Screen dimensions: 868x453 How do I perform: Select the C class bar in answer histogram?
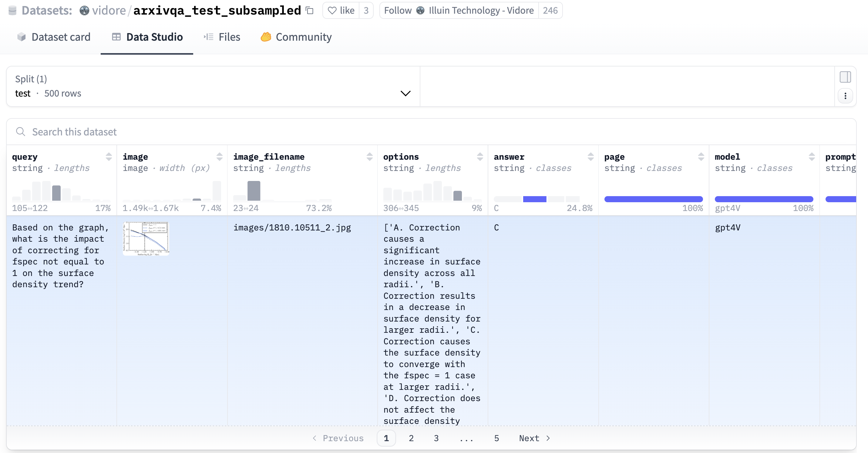(534, 199)
